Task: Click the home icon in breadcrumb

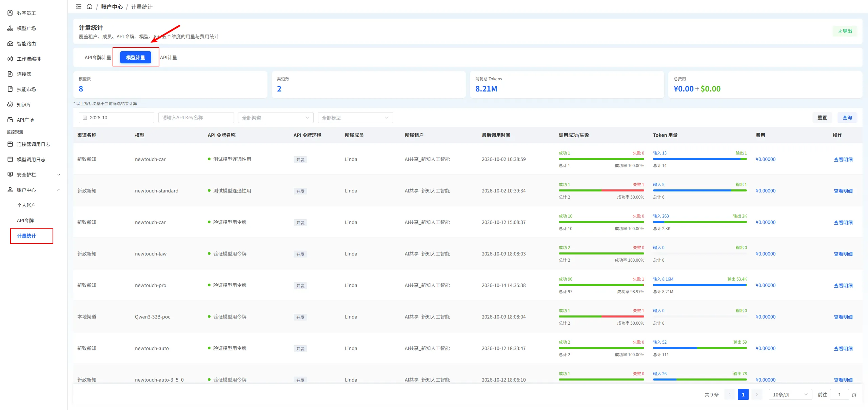Action: click(90, 6)
